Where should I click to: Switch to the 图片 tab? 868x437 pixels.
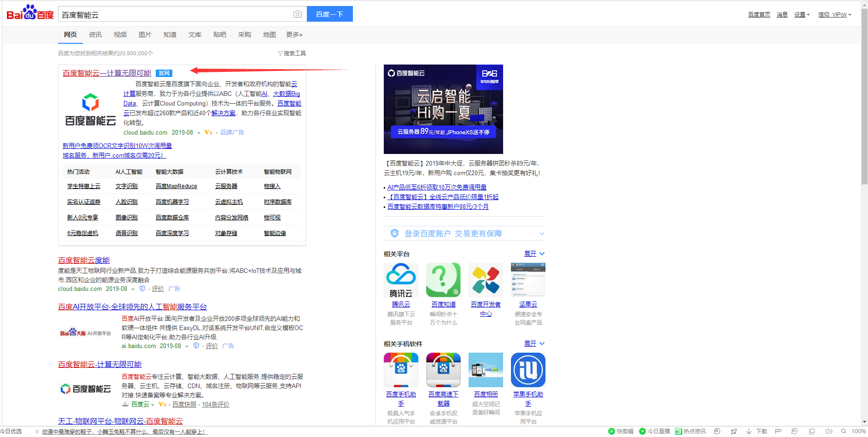pos(145,35)
